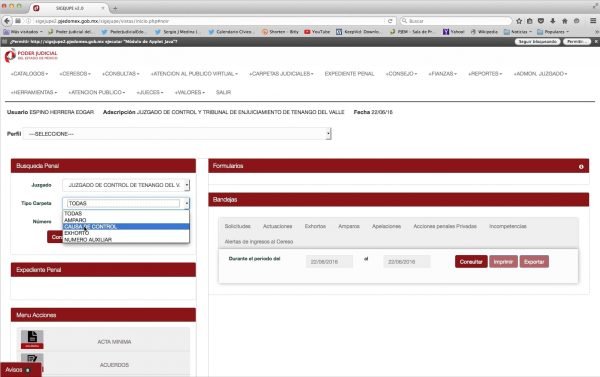Open Alertas de ingresos al Cereso tab

[x=259, y=242]
